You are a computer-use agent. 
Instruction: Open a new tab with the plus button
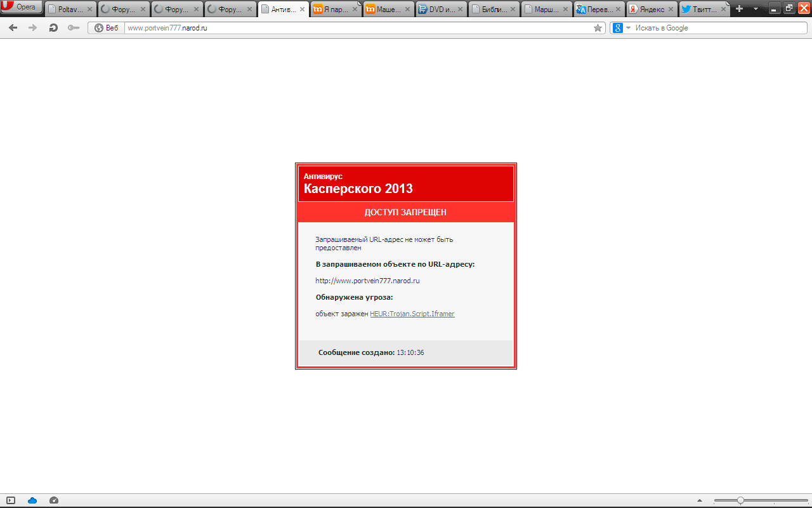pyautogui.click(x=739, y=9)
